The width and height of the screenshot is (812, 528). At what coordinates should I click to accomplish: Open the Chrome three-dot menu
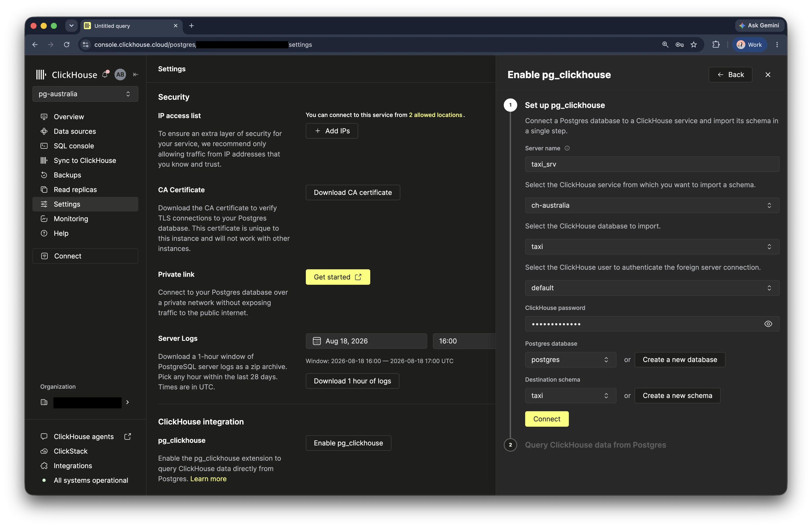[777, 45]
